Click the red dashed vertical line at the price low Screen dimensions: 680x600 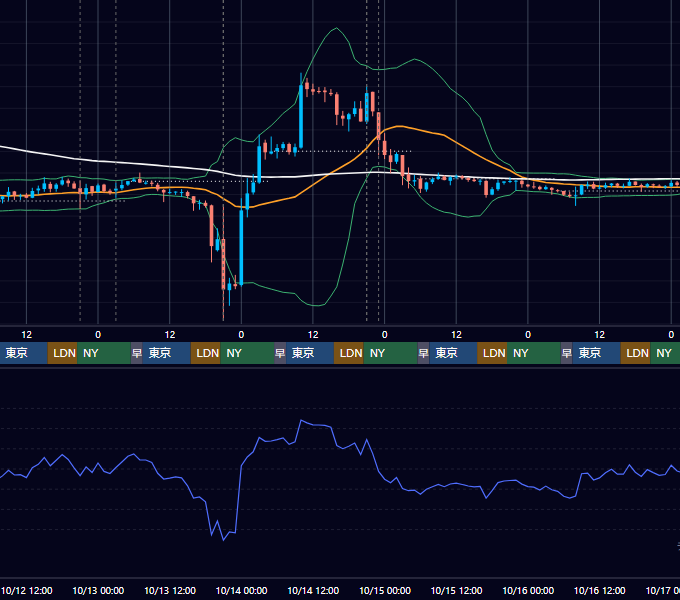tap(223, 264)
